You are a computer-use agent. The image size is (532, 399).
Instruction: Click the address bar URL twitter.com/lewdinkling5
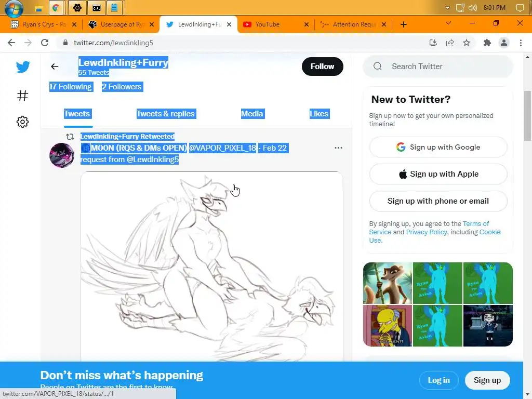(x=113, y=43)
